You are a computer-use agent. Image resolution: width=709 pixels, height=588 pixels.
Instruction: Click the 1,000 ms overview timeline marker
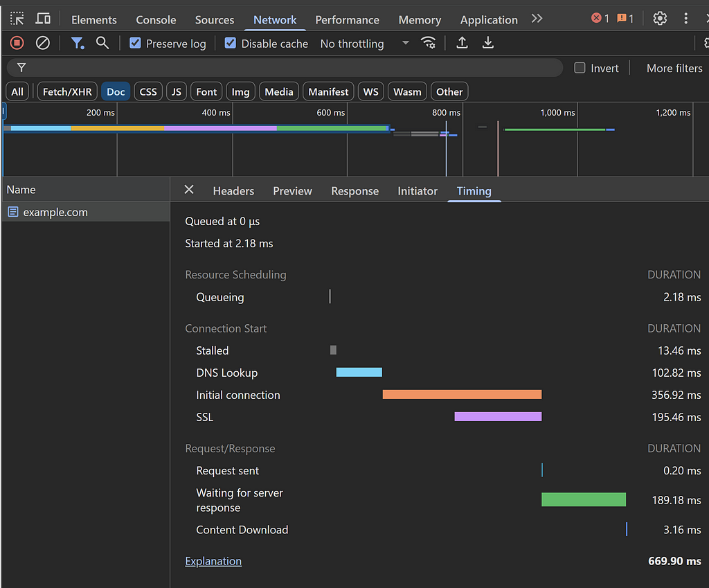[x=557, y=112]
